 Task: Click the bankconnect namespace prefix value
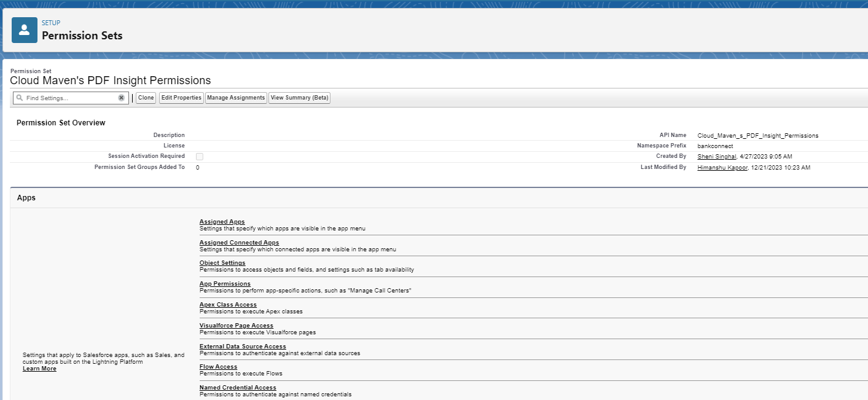coord(715,146)
